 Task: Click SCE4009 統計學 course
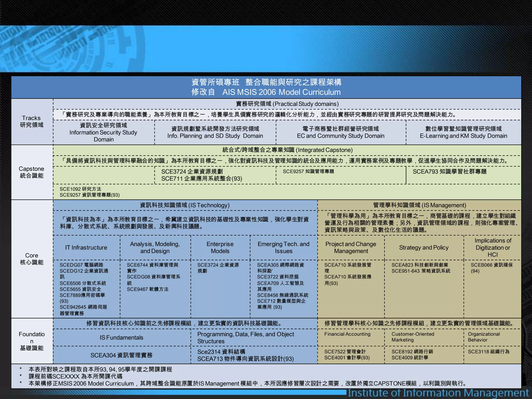(x=410, y=358)
